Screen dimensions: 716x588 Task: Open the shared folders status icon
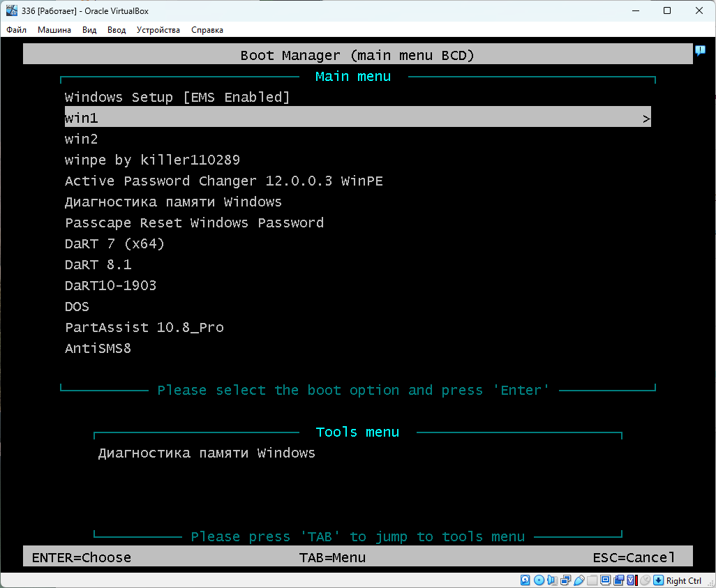tap(592, 580)
